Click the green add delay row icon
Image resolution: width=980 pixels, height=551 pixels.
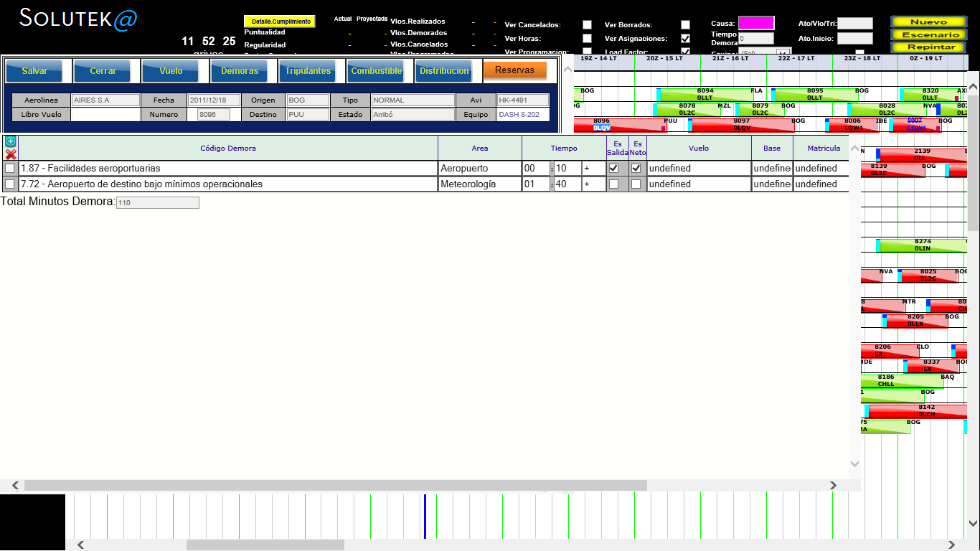(10, 141)
